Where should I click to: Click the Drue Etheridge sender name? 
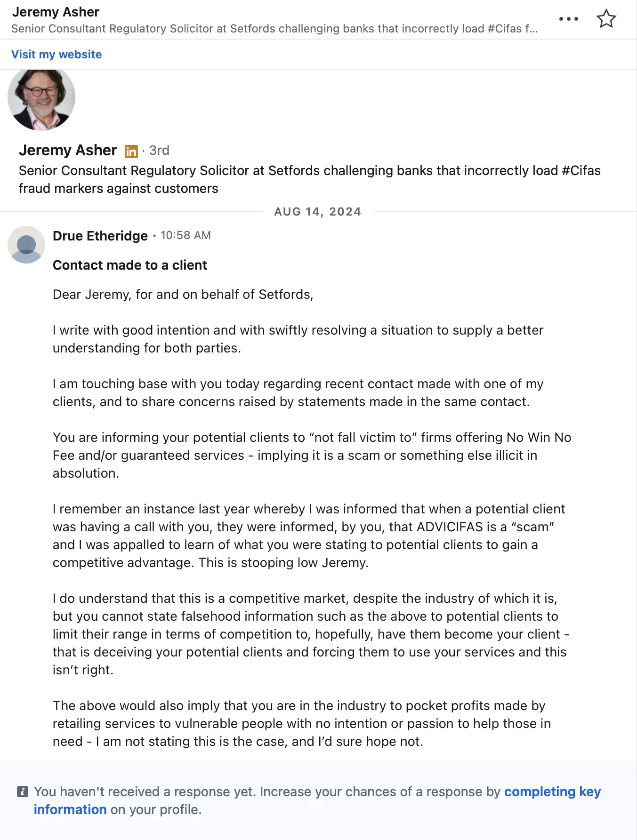100,236
